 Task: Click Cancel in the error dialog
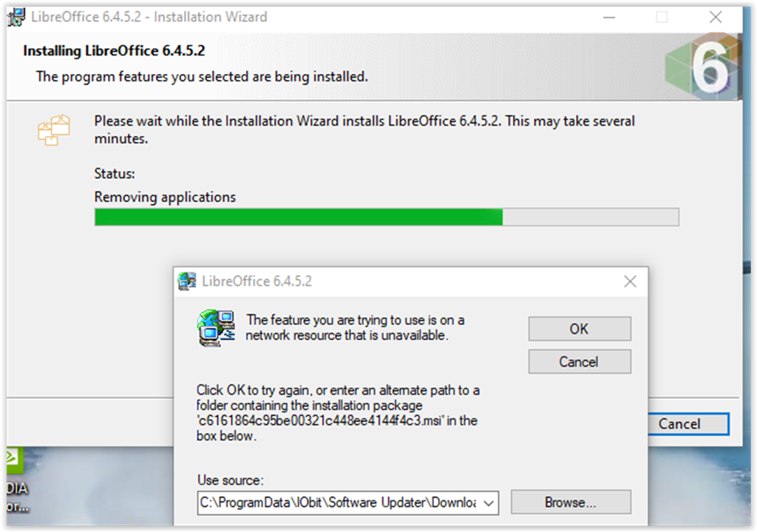pyautogui.click(x=580, y=361)
